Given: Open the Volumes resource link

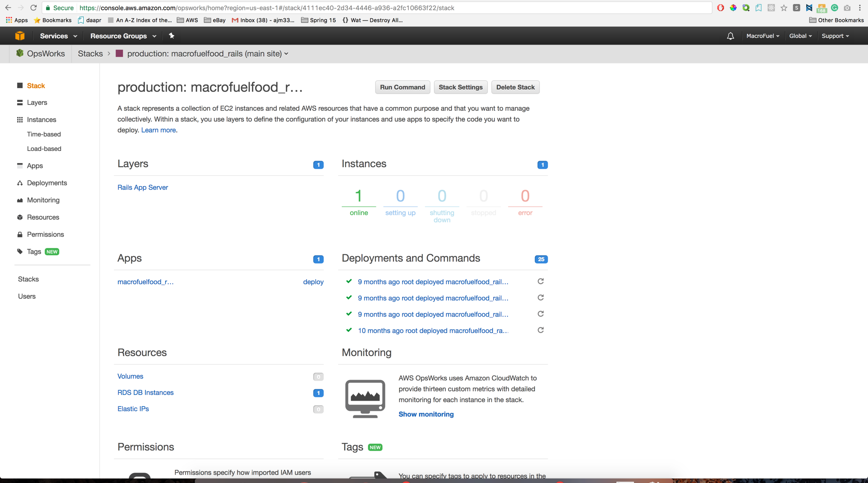Looking at the screenshot, I should [130, 376].
